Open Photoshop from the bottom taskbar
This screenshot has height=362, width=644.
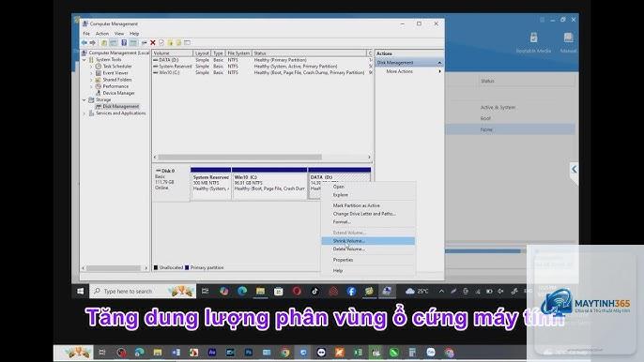pos(249,352)
